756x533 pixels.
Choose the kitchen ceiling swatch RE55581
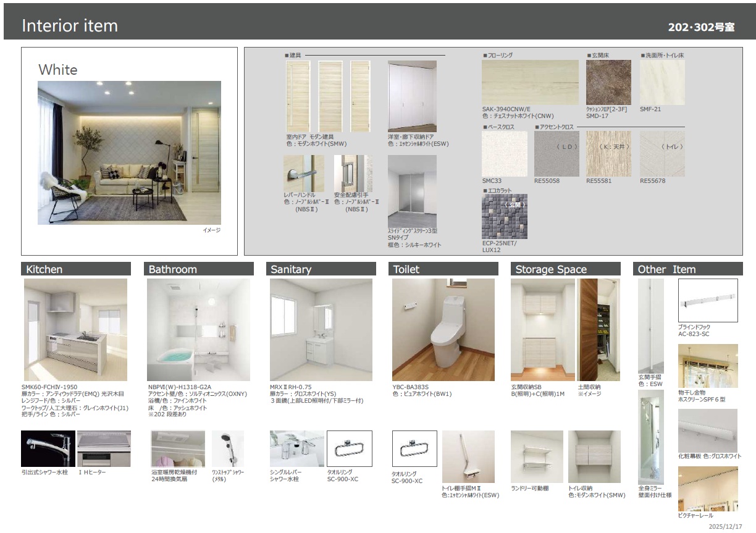[608, 153]
